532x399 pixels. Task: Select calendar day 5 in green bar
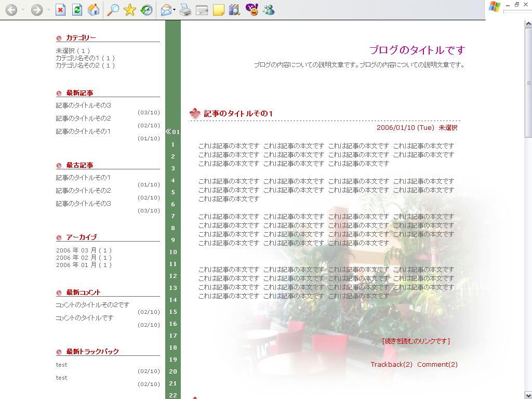coord(173,192)
